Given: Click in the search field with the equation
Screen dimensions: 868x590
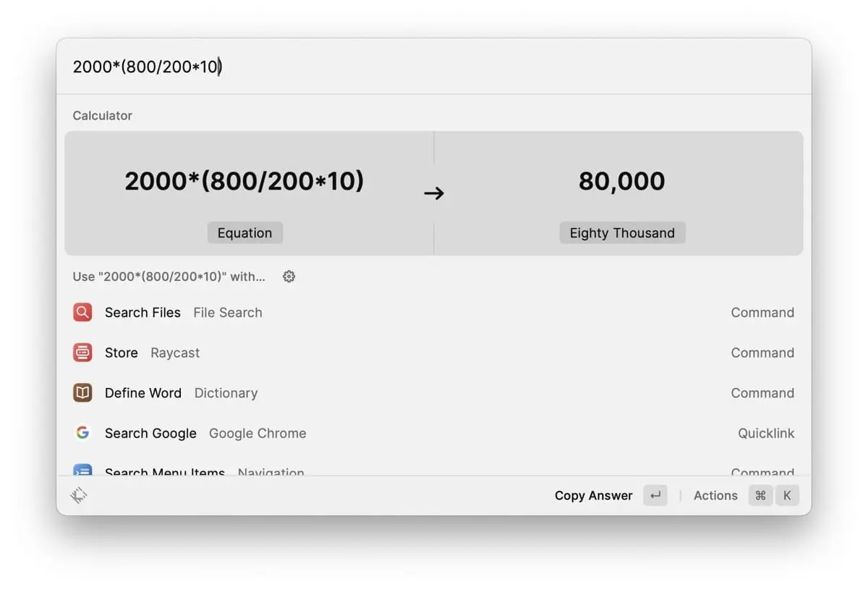Looking at the screenshot, I should 434,67.
